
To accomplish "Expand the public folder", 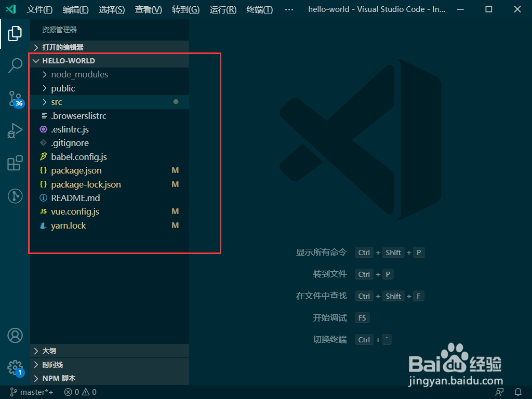I will (x=110, y=88).
